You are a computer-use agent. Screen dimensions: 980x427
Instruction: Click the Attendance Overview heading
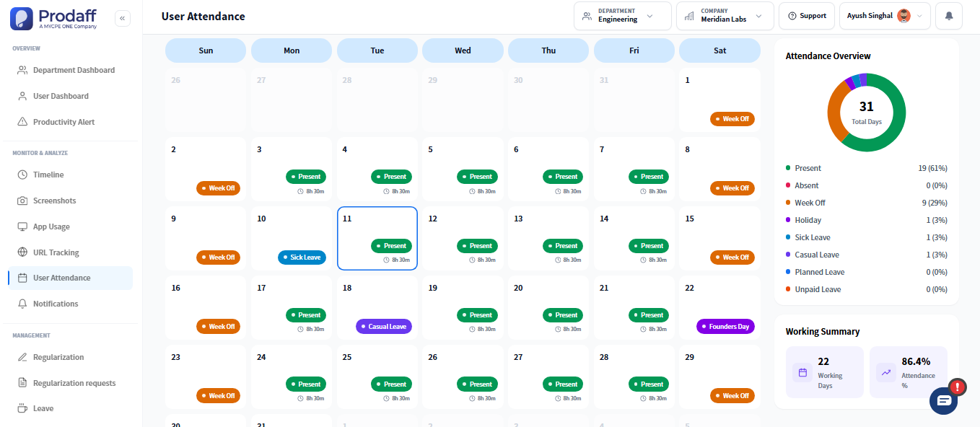(x=828, y=56)
